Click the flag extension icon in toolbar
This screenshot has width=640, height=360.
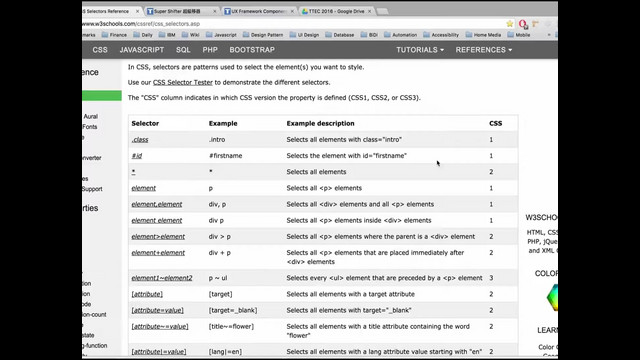pos(536,24)
